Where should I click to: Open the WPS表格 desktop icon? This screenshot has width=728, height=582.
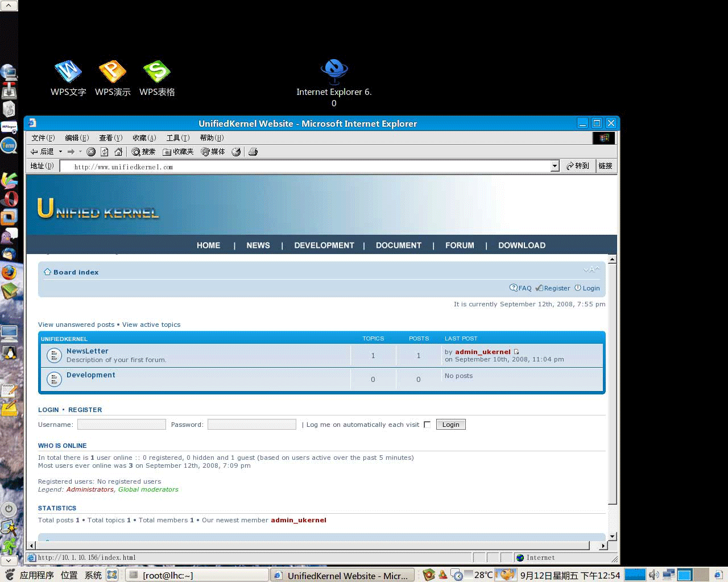[x=157, y=78]
